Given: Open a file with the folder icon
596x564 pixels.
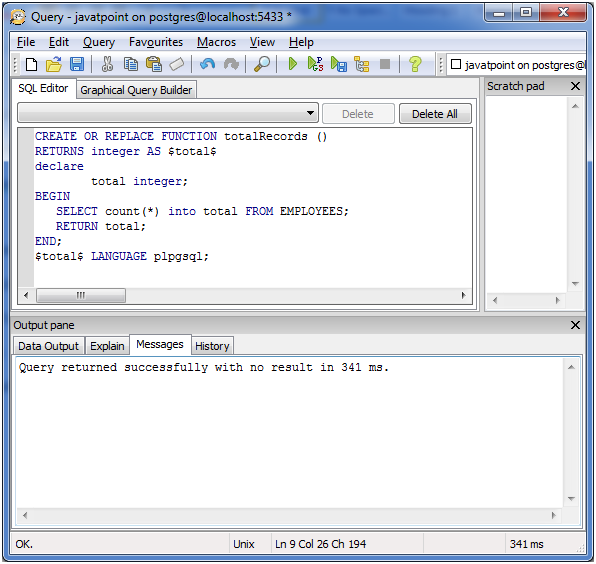Looking at the screenshot, I should point(54,65).
